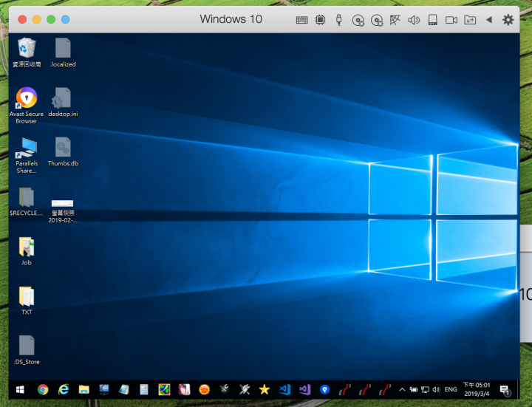Open the USB devices icon in Parallels toolbar
This screenshot has height=407, width=532.
(338, 20)
